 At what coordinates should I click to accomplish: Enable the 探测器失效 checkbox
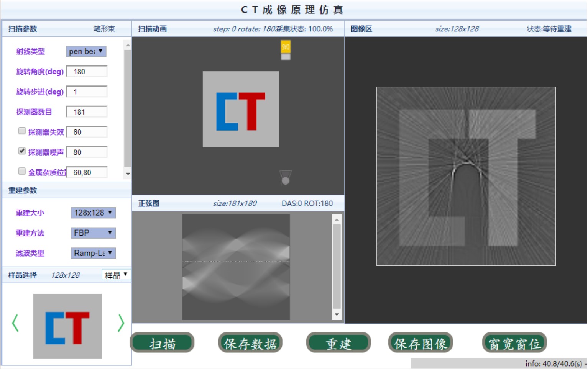pyautogui.click(x=22, y=131)
